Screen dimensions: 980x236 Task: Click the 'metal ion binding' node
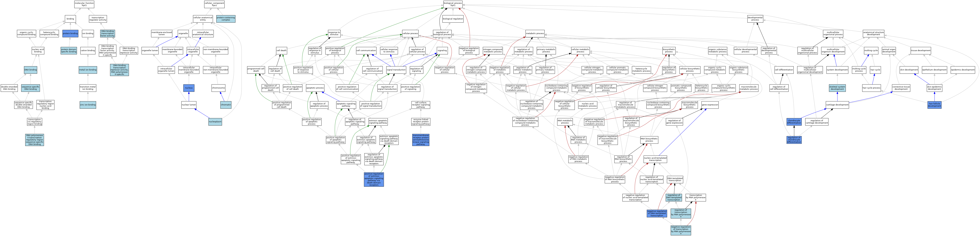tap(88, 70)
